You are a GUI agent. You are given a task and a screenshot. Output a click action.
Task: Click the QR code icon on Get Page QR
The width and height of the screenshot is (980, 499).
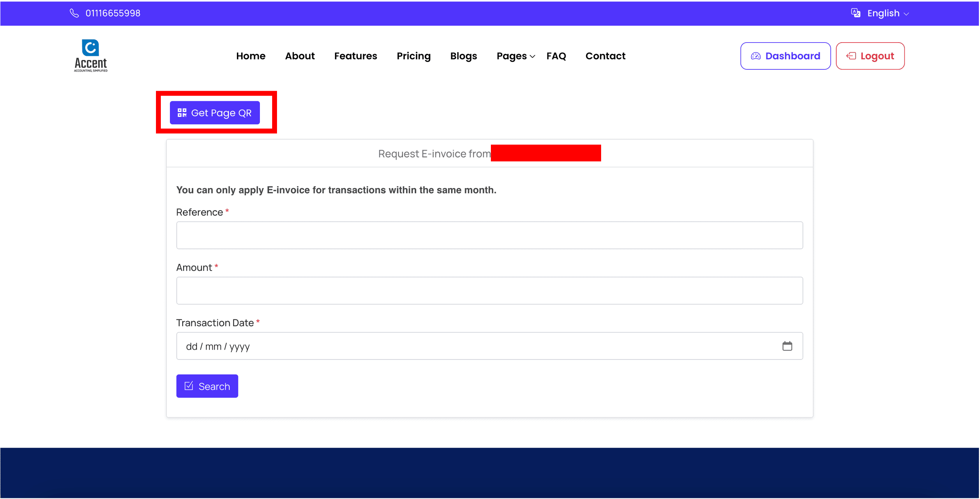182,113
